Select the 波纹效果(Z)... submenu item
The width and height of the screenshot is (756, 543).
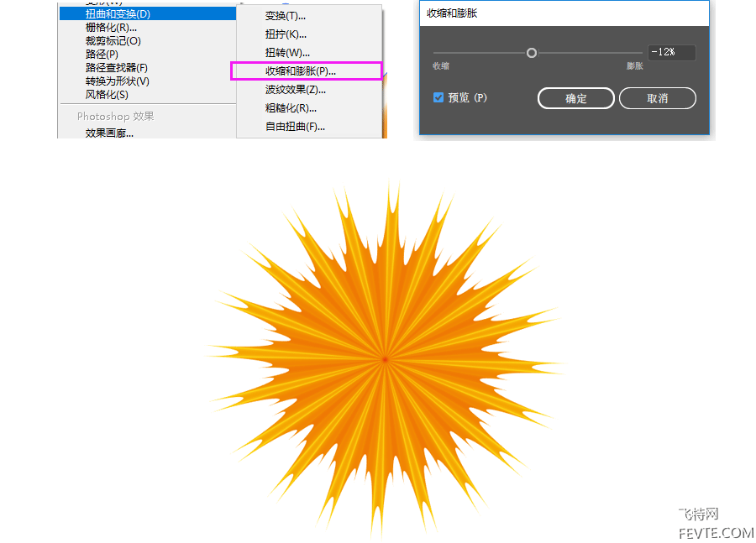coord(295,90)
